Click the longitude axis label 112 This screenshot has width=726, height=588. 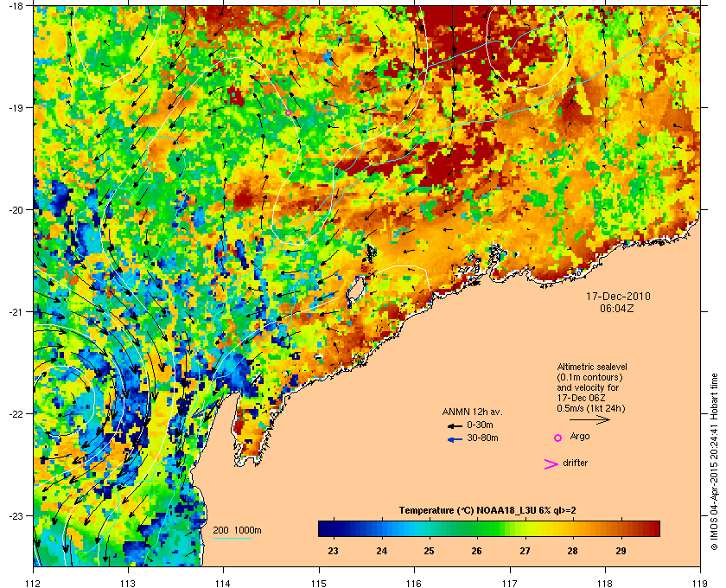click(x=34, y=583)
